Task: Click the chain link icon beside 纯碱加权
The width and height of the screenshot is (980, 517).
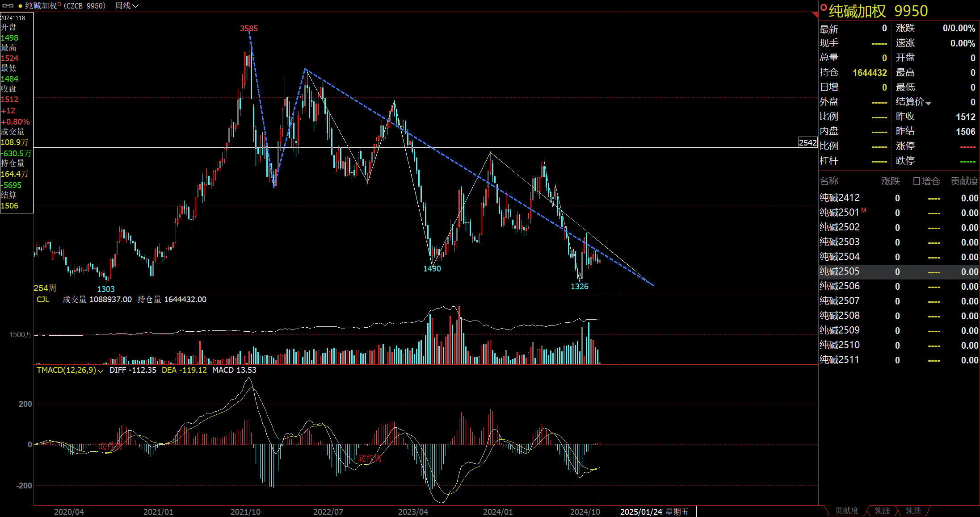Action: pos(8,6)
